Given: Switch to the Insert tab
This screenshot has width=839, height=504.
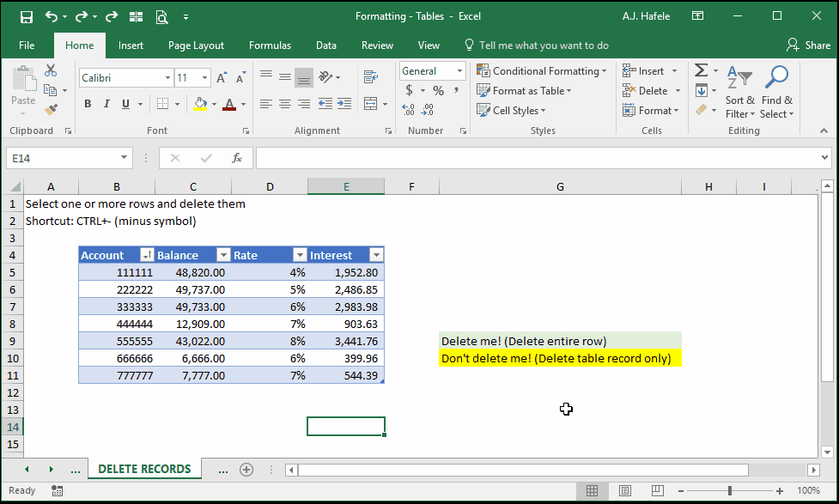Looking at the screenshot, I should click(131, 46).
